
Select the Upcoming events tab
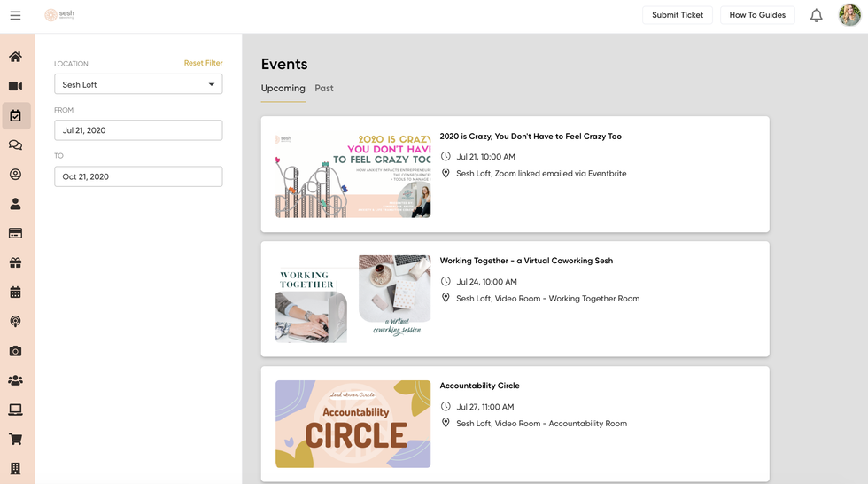coord(283,89)
